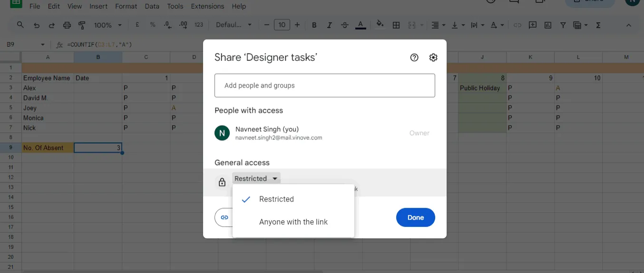Toggle strikethrough formatting in toolbar
The image size is (644, 273).
(x=344, y=25)
